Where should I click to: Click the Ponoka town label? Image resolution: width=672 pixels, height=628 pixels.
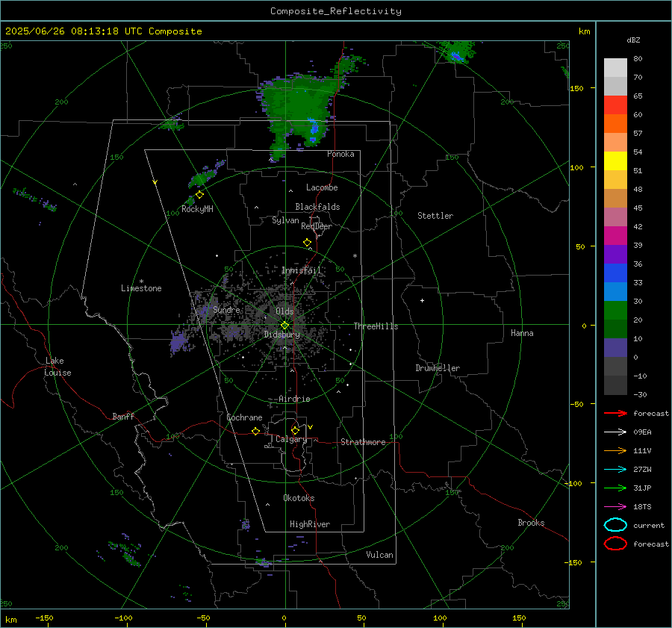(340, 154)
